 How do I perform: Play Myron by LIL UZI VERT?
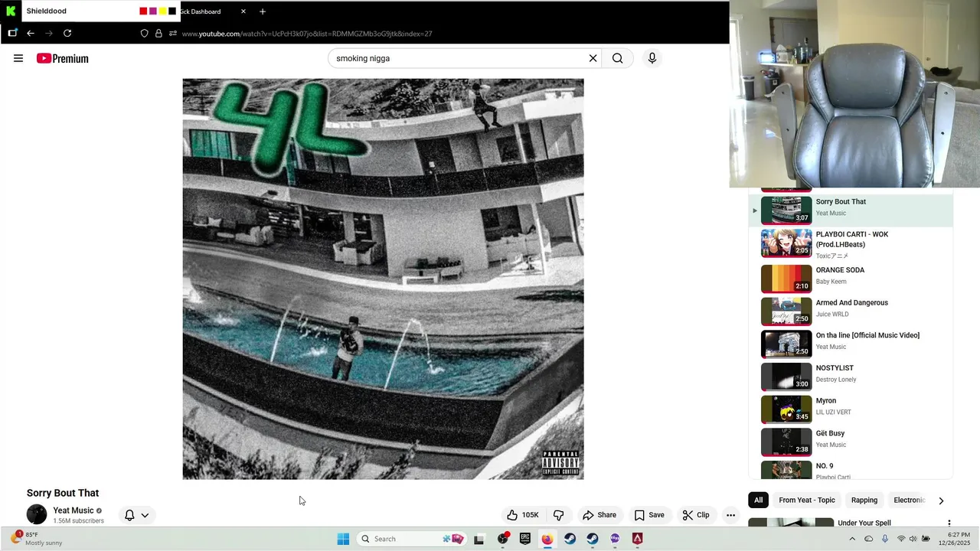851,409
